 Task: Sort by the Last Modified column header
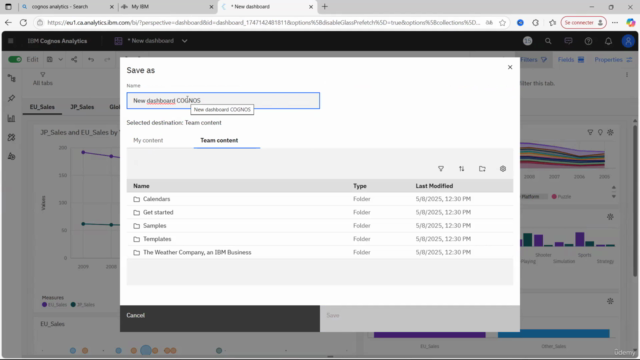tap(434, 186)
